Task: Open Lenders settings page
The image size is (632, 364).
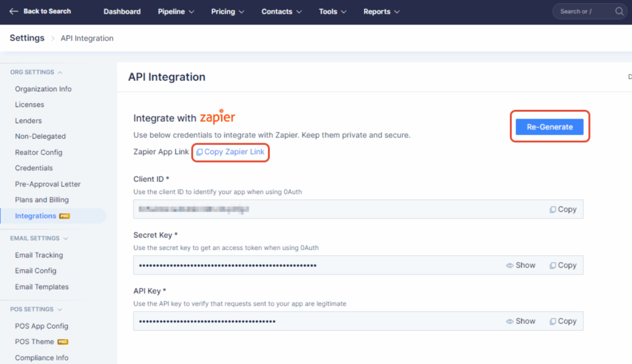Action: tap(28, 120)
